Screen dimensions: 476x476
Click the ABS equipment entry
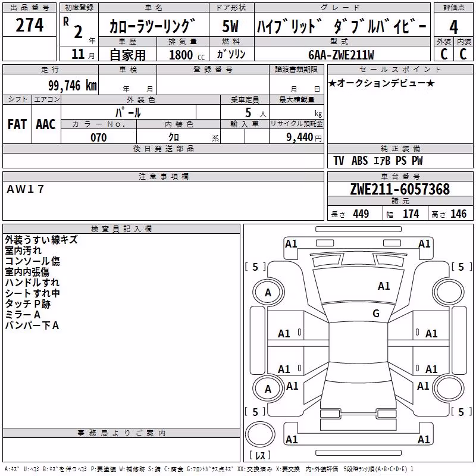pyautogui.click(x=360, y=161)
